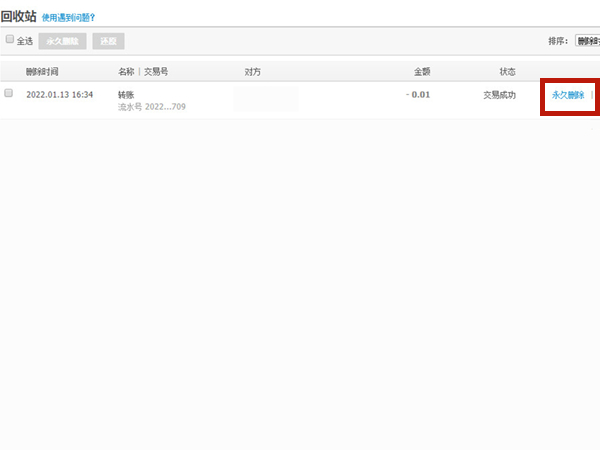Open the 使用遇到问题? help link
Screen dimensions: 600x450
(x=75, y=18)
